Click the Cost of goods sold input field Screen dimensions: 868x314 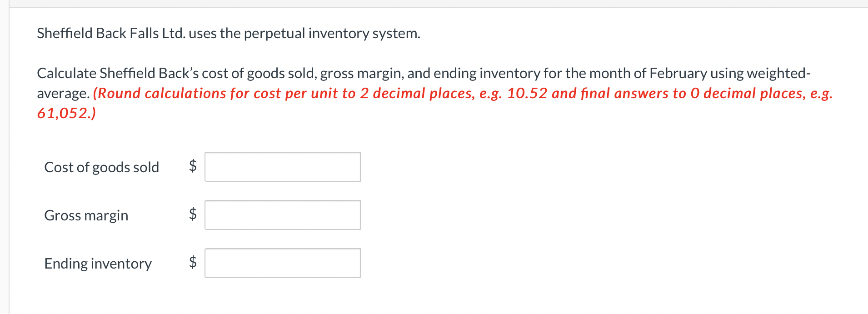(x=282, y=167)
